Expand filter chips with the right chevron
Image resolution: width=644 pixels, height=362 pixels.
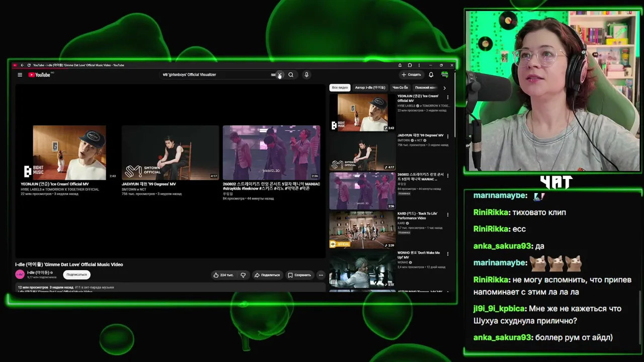444,88
